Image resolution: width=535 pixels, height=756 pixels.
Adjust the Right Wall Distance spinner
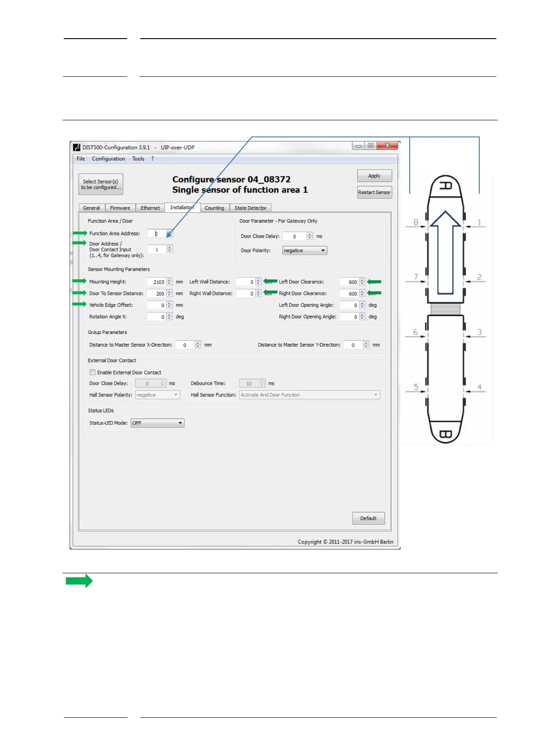tap(258, 294)
